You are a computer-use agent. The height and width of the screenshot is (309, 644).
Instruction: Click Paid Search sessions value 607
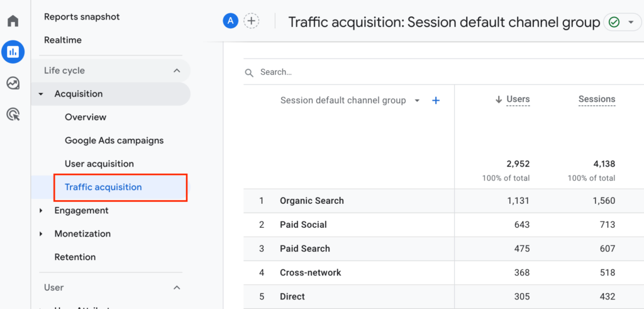(608, 249)
